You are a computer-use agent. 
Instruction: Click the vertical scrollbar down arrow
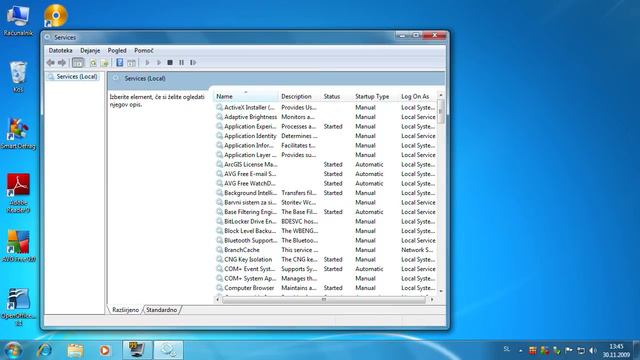tap(440, 291)
